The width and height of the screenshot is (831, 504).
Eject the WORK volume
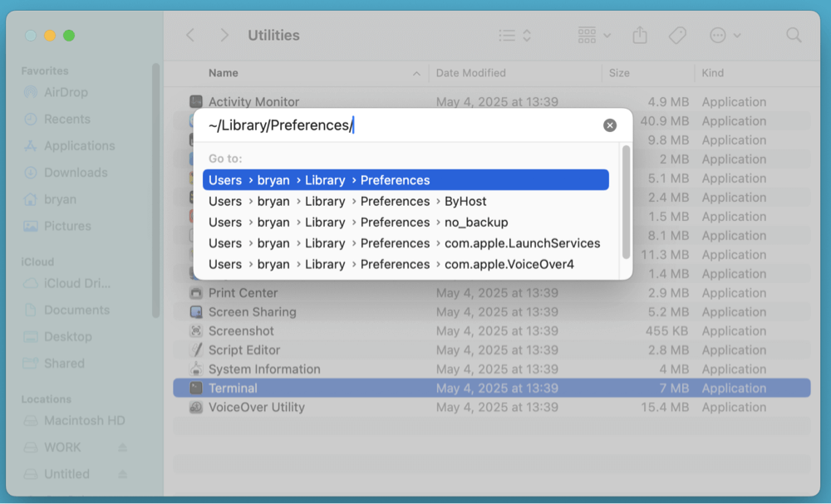click(123, 448)
